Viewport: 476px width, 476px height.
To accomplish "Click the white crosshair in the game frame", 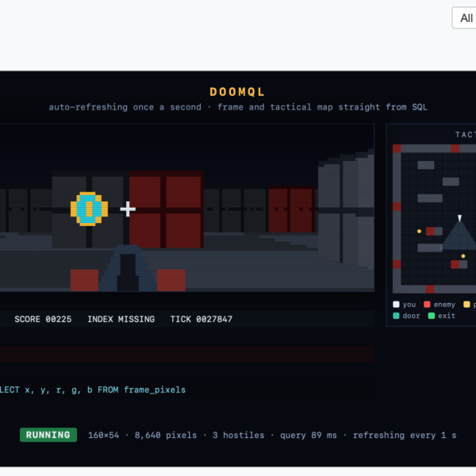I will (x=128, y=209).
